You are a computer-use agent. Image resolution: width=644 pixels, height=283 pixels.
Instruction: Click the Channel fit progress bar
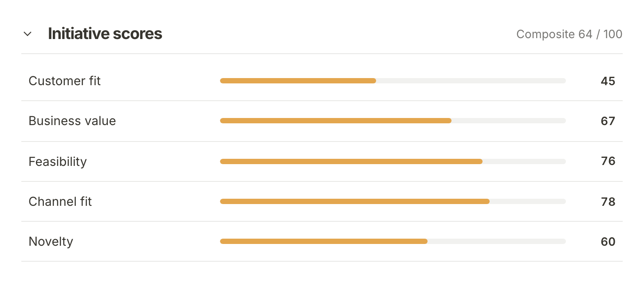tap(393, 201)
